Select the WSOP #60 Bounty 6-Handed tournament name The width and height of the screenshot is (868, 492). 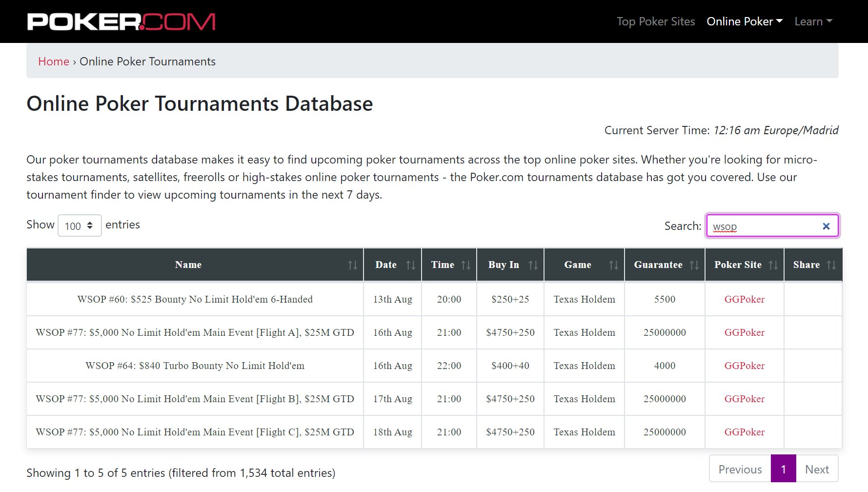(195, 299)
